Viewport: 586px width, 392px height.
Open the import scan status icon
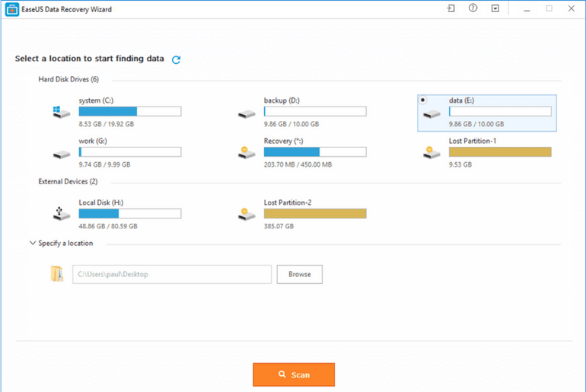pyautogui.click(x=451, y=8)
